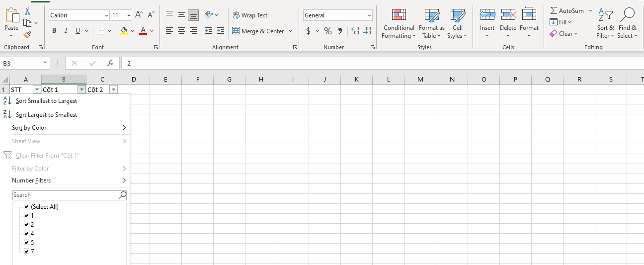Uncheck filter value 4
Viewport: 644px width, 265px height.
point(27,234)
